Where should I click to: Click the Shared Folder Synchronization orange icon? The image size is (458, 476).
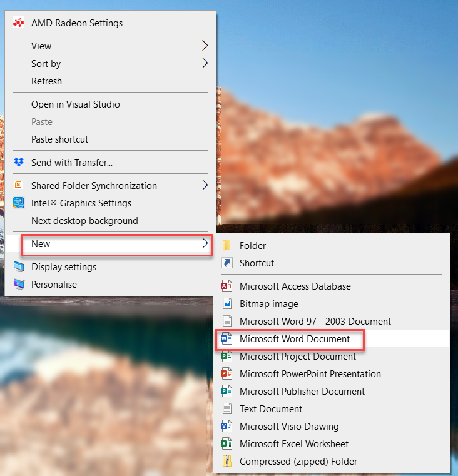tap(18, 185)
